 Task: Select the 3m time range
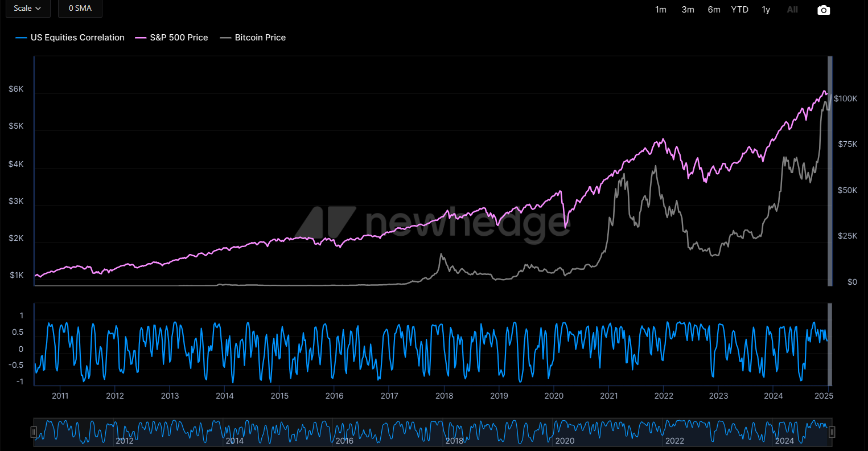pos(688,10)
